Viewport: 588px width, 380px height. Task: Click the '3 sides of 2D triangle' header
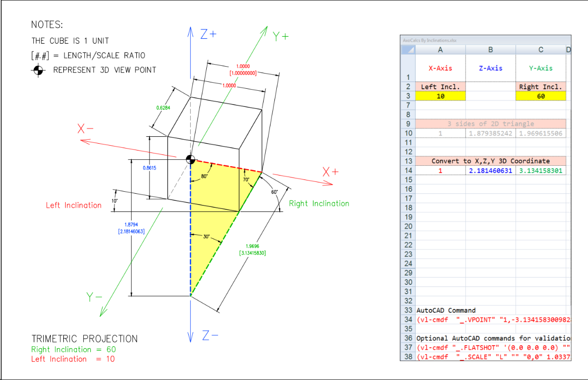click(490, 124)
